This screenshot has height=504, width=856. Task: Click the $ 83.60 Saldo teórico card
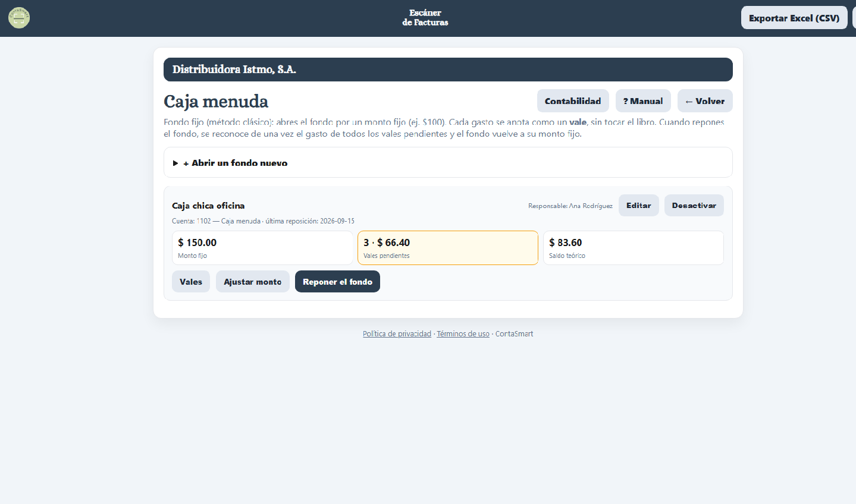[x=634, y=248]
